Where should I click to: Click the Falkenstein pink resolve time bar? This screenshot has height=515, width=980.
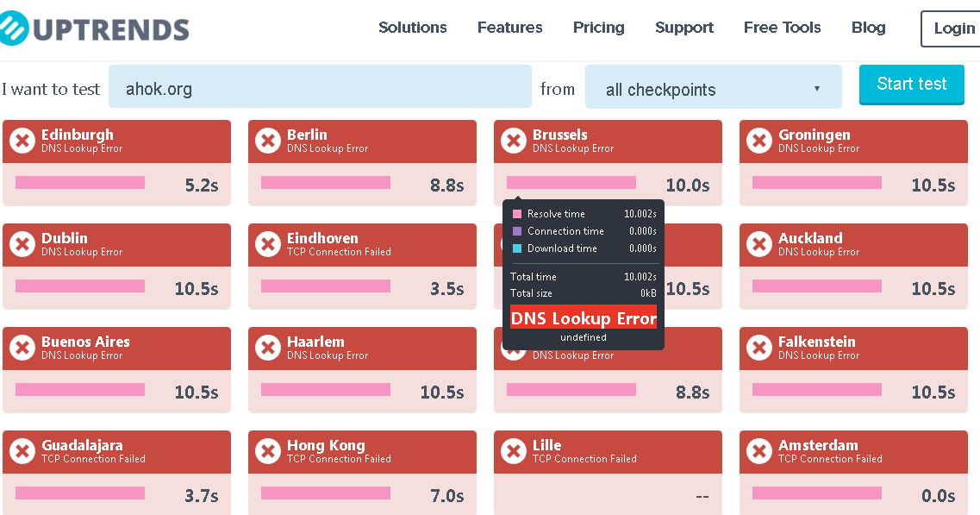click(x=817, y=389)
